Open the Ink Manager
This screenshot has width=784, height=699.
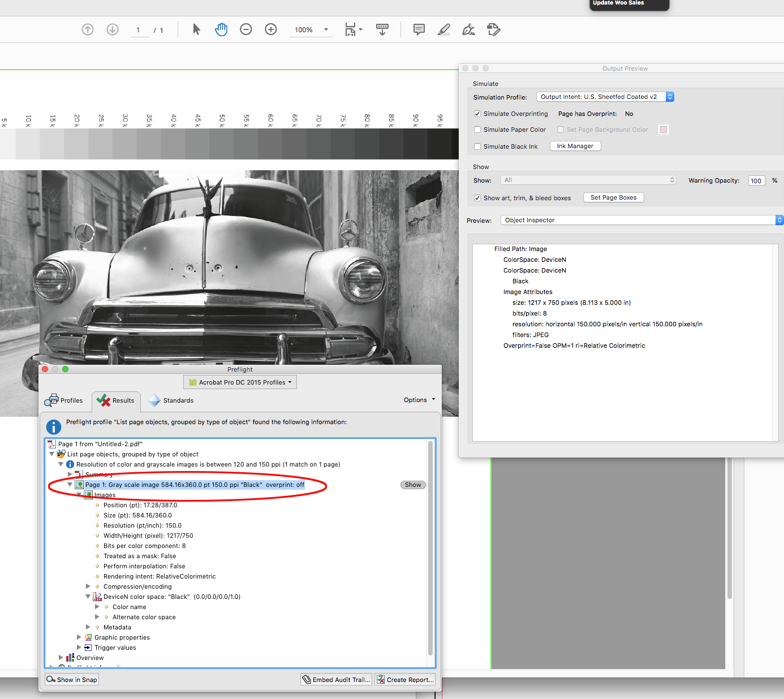click(x=575, y=146)
